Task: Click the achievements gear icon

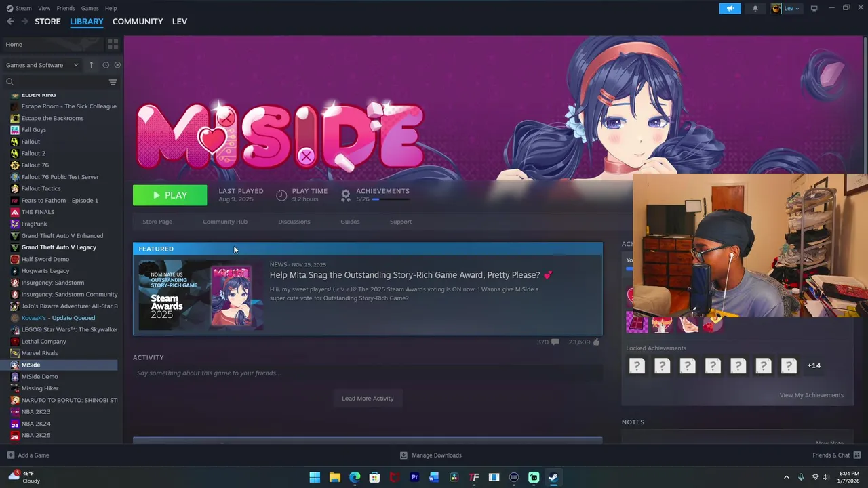Action: point(346,195)
